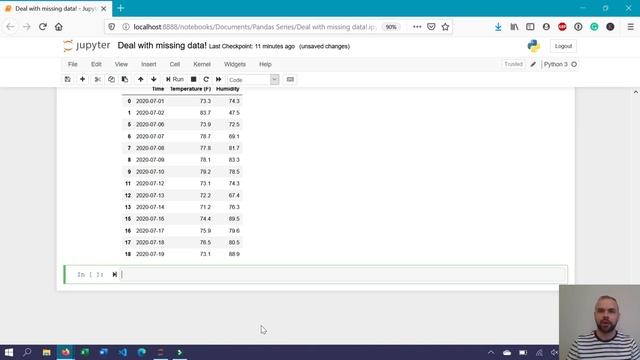Move the selected cell up
The height and width of the screenshot is (360, 640).
click(x=140, y=79)
